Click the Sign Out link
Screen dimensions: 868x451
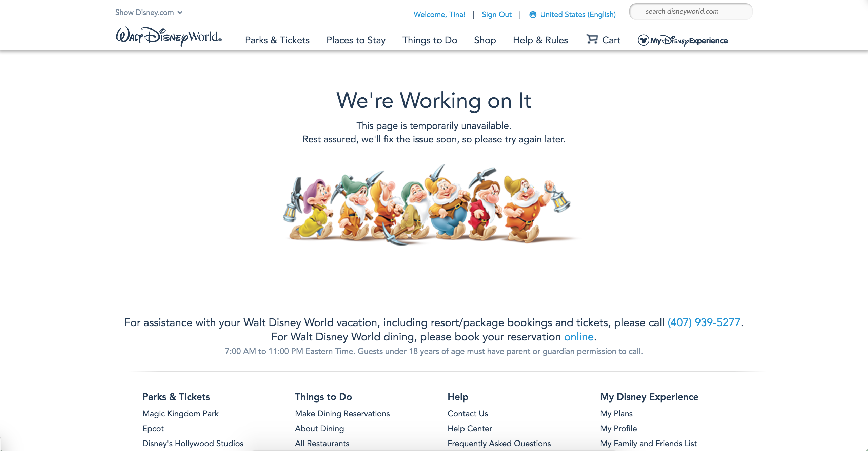pyautogui.click(x=496, y=15)
